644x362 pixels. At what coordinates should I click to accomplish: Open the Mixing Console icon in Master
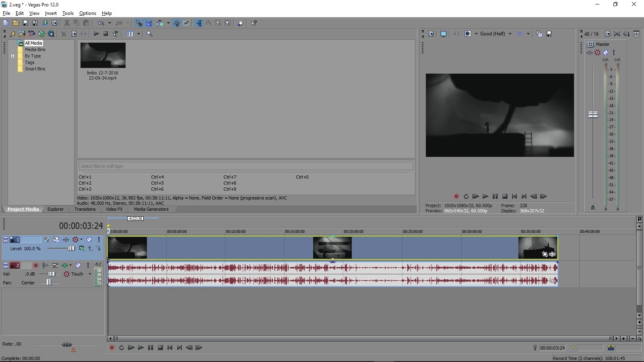[x=636, y=34]
